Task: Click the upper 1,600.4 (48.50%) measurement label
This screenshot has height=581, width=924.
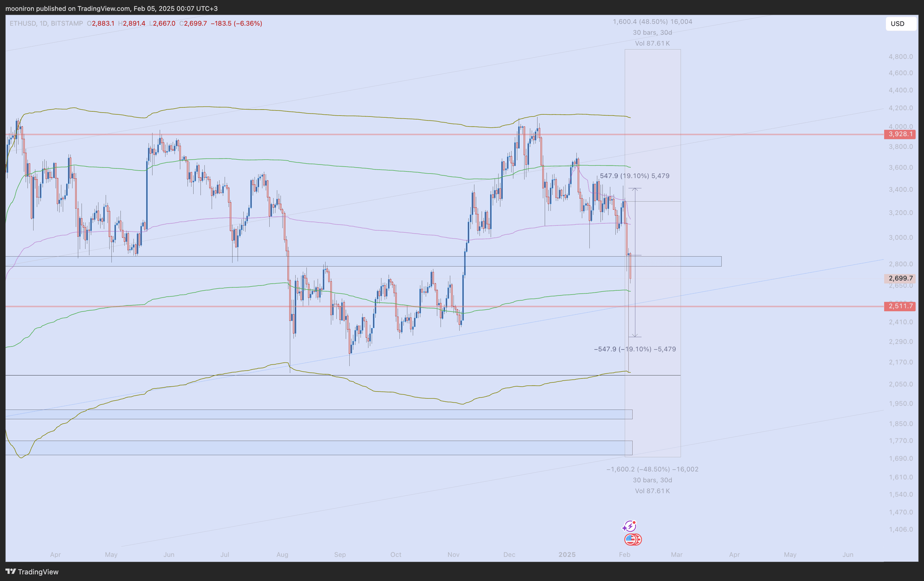Action: 652,22
